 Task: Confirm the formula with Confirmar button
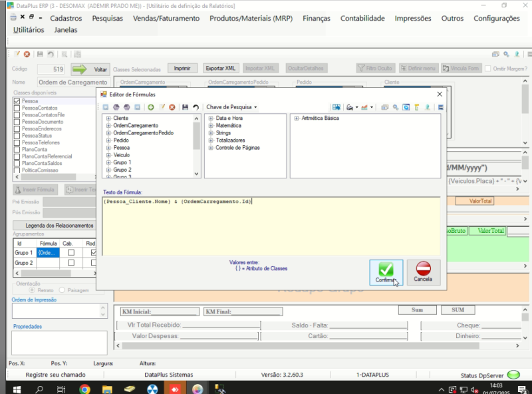pyautogui.click(x=386, y=272)
